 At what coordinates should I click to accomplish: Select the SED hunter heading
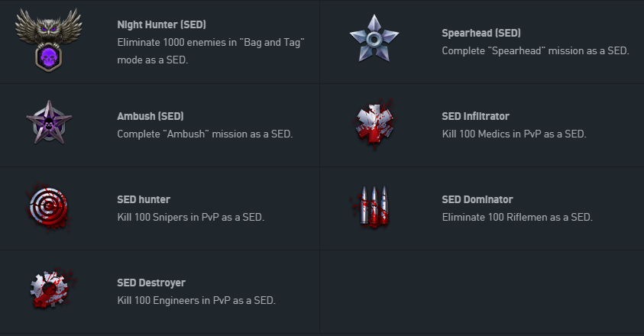pyautogui.click(x=144, y=199)
